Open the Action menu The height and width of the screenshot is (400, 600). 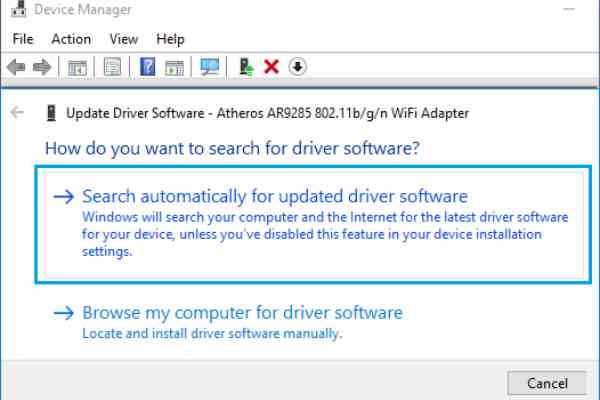click(71, 39)
